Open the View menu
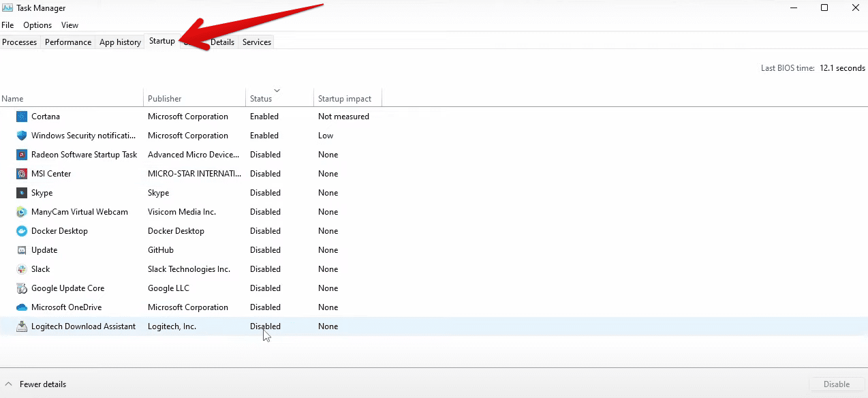Screen dimensions: 868x398 [69, 25]
